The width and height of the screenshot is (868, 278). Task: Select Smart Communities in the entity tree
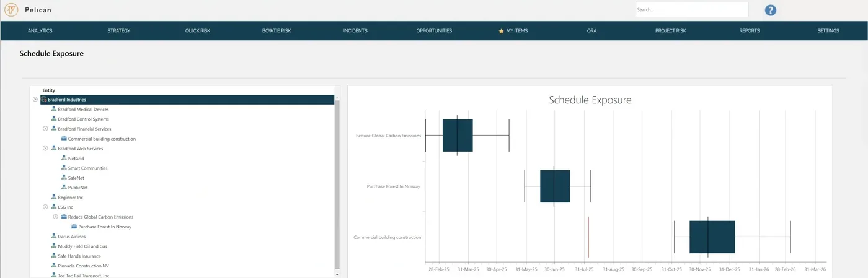point(87,168)
